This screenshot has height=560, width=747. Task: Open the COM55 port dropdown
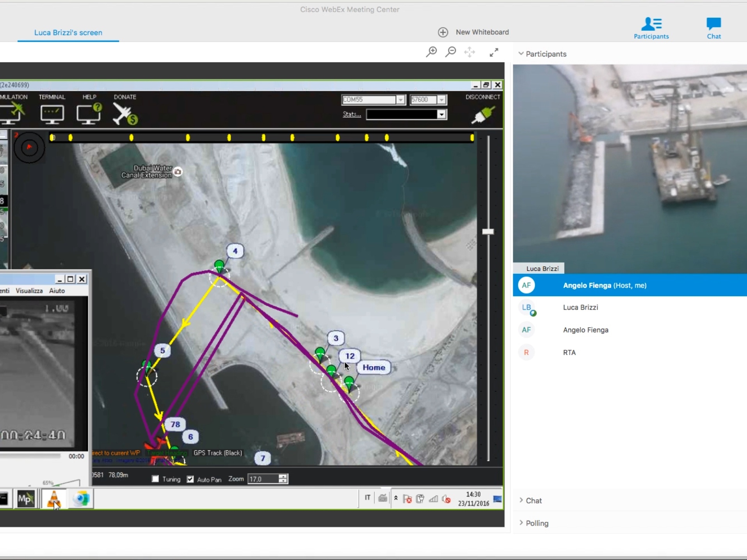(400, 100)
